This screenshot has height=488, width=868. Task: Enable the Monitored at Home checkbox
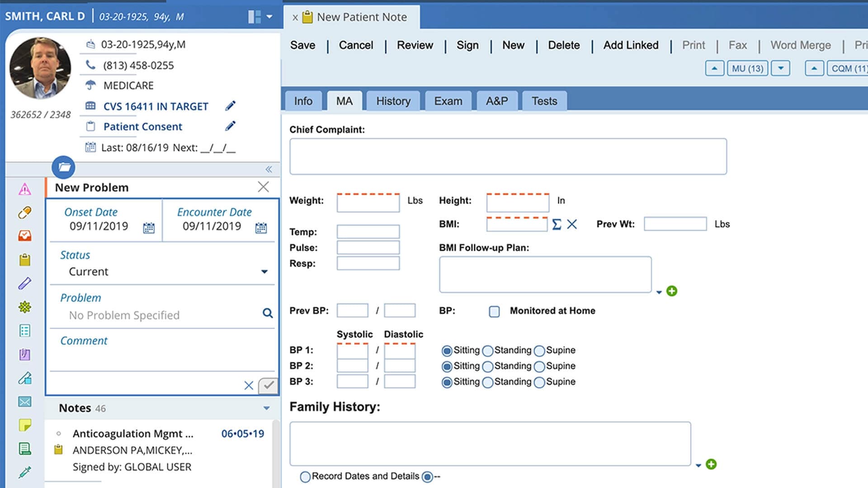[494, 311]
